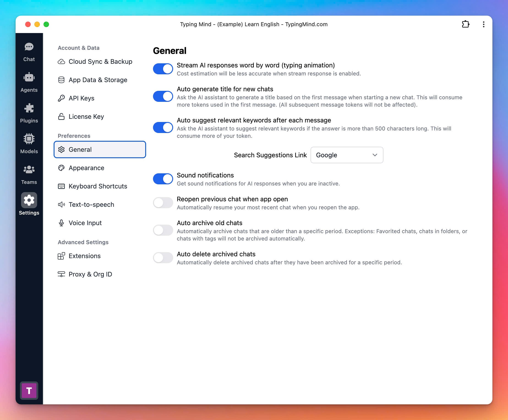
Task: Click the 'Auto delete archived chats' label
Action: pyautogui.click(x=216, y=254)
